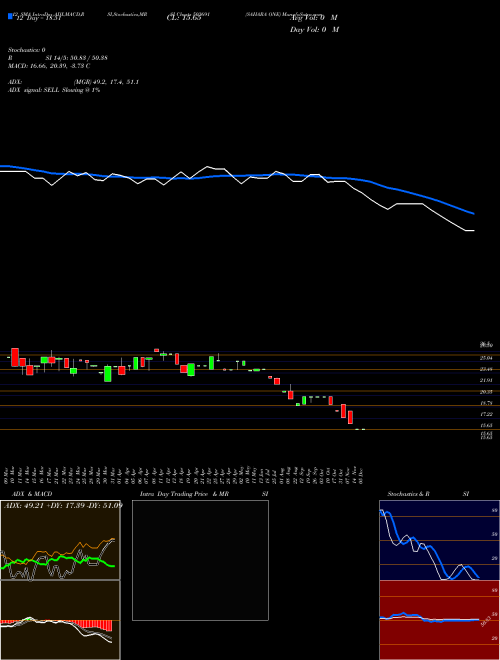Select the 'Avg Vol: 0 M' text

pos(314,18)
